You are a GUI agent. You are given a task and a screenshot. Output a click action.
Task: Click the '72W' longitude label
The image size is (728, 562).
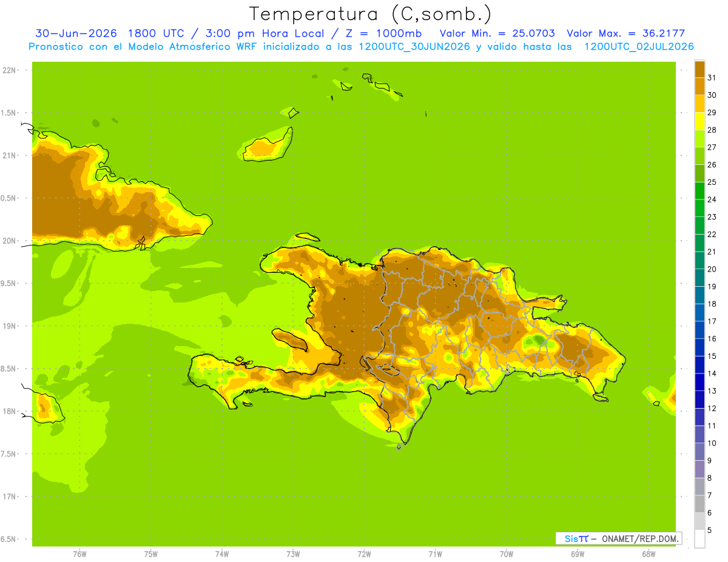364,554
